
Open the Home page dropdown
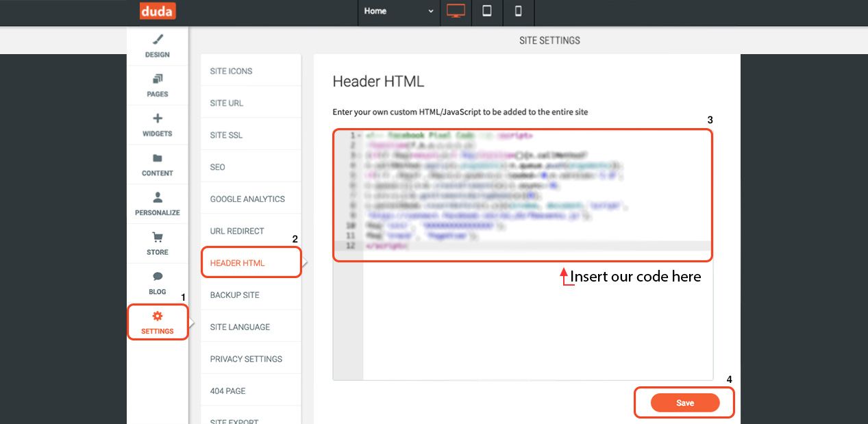coord(399,12)
